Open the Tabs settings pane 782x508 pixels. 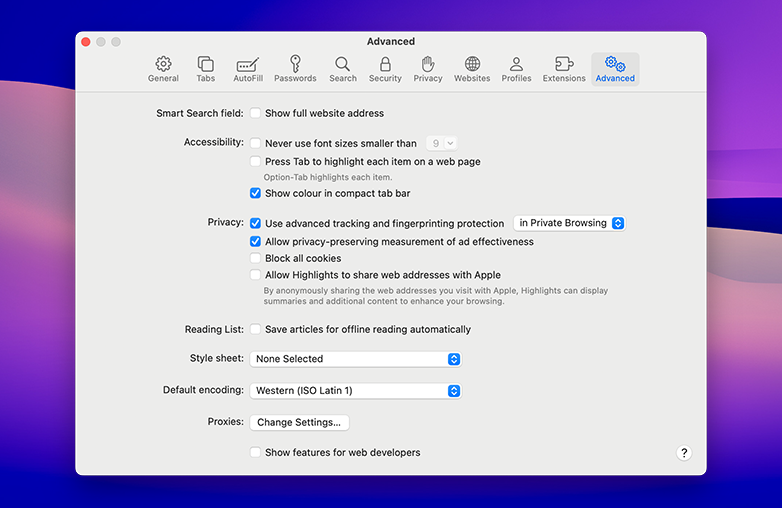pos(205,69)
